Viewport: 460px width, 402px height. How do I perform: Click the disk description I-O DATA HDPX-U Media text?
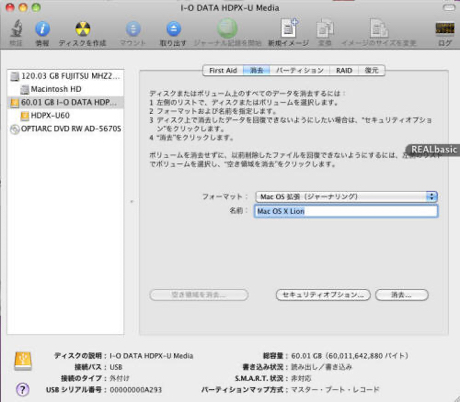click(151, 356)
